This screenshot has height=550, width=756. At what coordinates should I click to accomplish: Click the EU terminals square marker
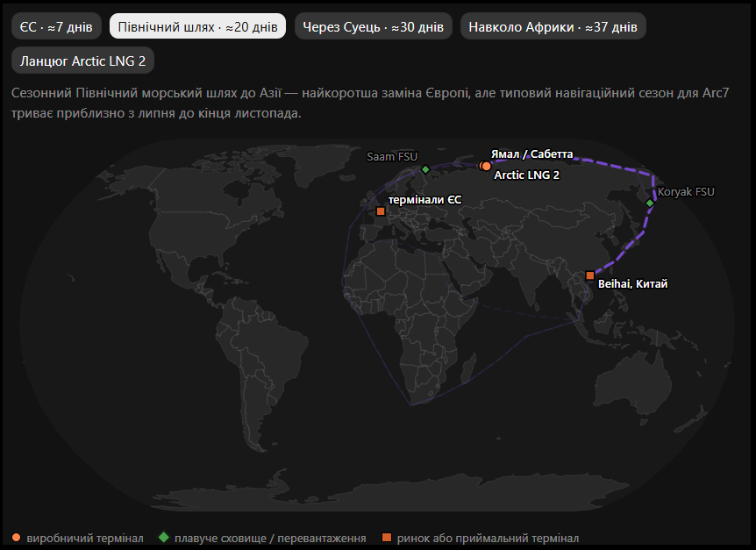(x=381, y=211)
